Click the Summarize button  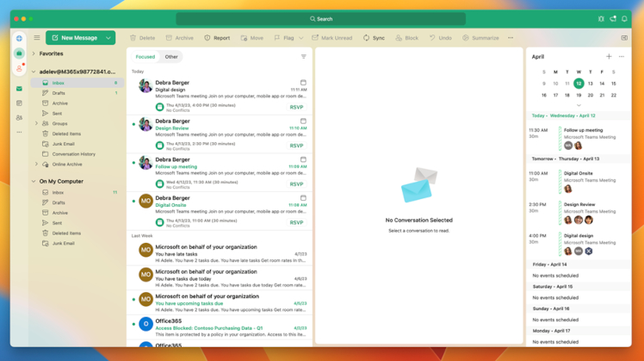click(480, 38)
